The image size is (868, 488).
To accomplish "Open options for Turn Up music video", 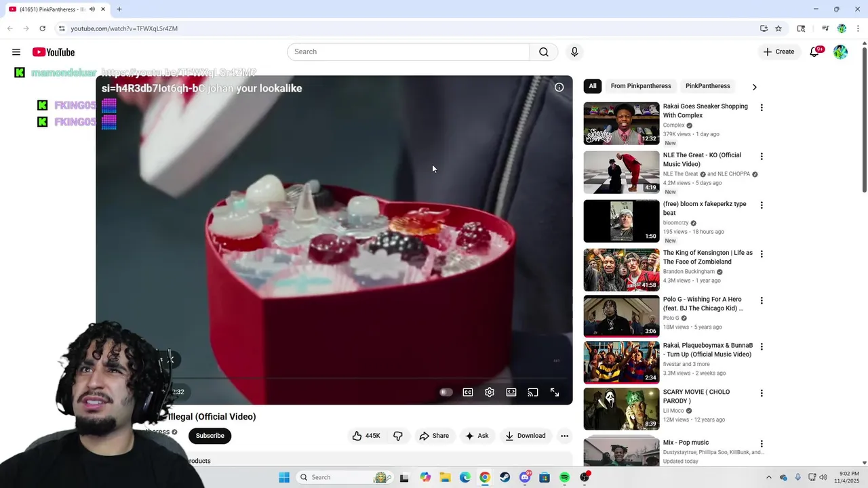I will (762, 347).
